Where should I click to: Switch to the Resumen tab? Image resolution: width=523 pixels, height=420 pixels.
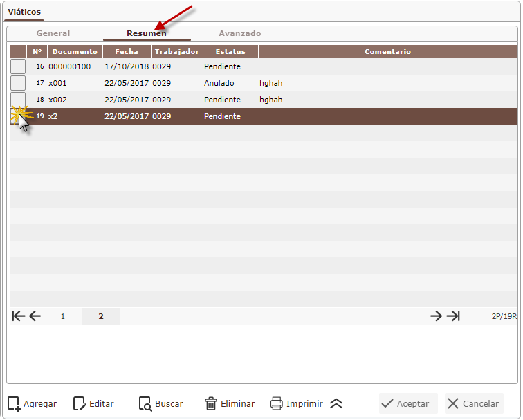147,33
